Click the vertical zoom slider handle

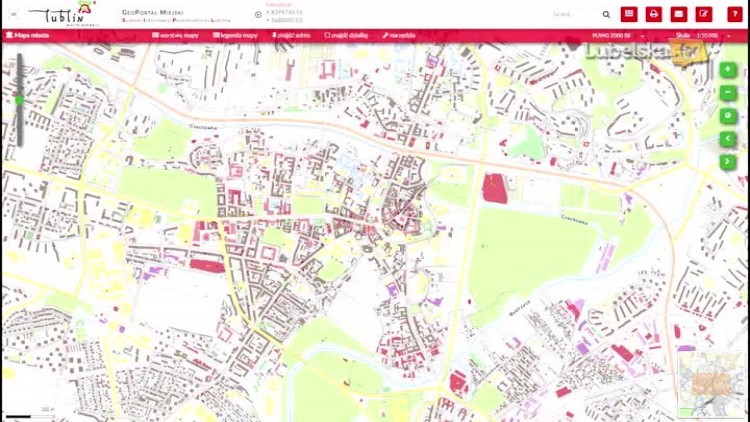[19, 100]
